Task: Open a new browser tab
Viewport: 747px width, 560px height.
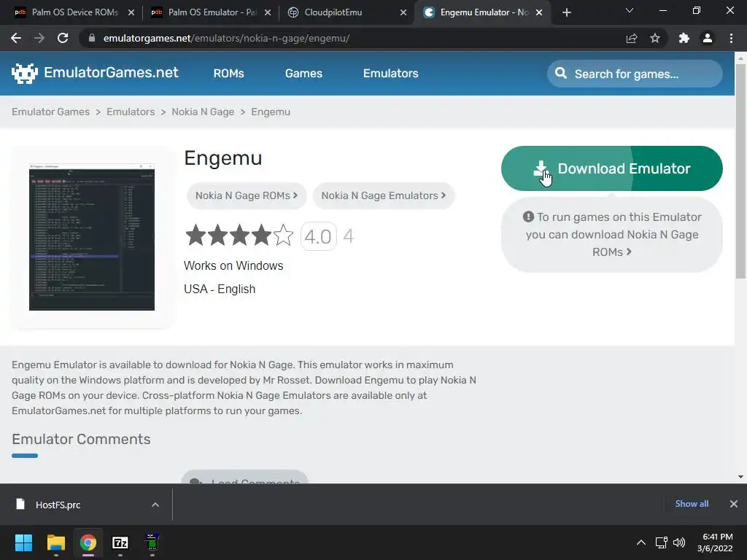Action: (566, 12)
